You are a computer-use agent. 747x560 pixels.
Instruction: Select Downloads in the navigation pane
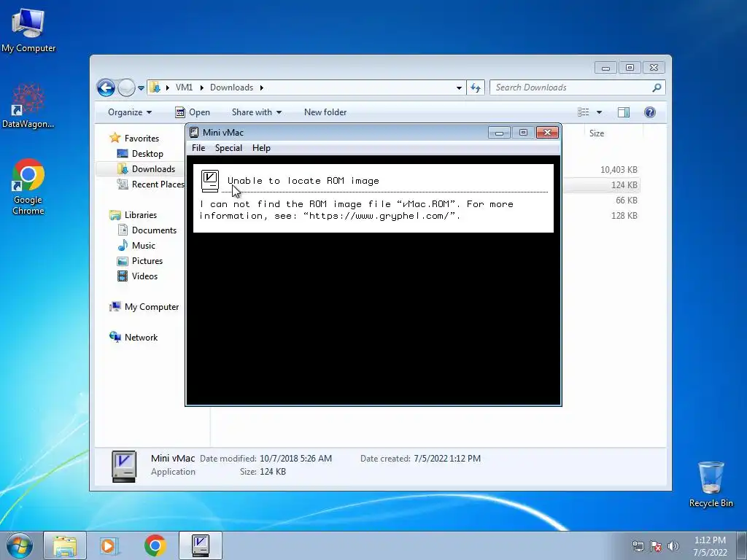153,169
